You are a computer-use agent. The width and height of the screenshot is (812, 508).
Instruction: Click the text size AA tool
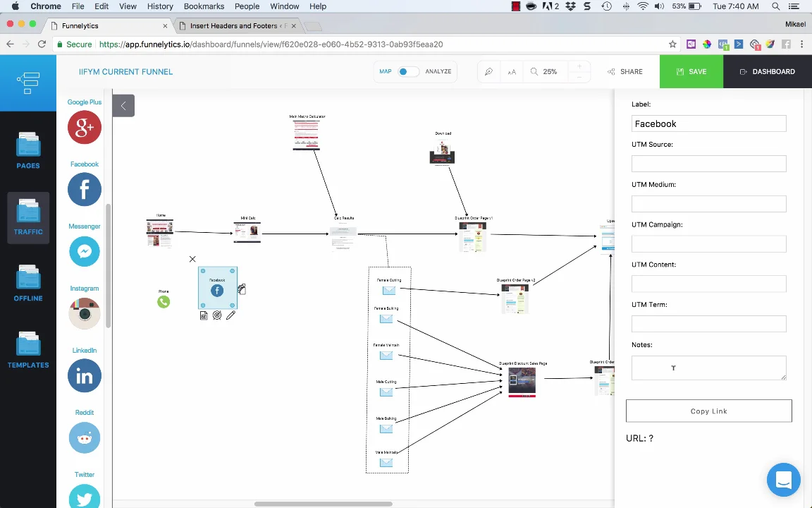coord(512,72)
